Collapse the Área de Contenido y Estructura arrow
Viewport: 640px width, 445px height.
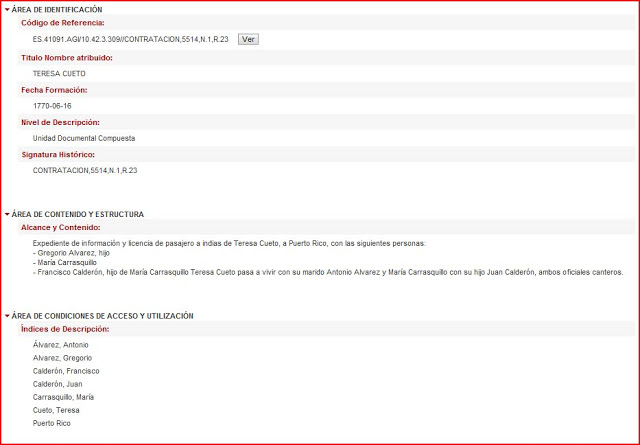7,214
